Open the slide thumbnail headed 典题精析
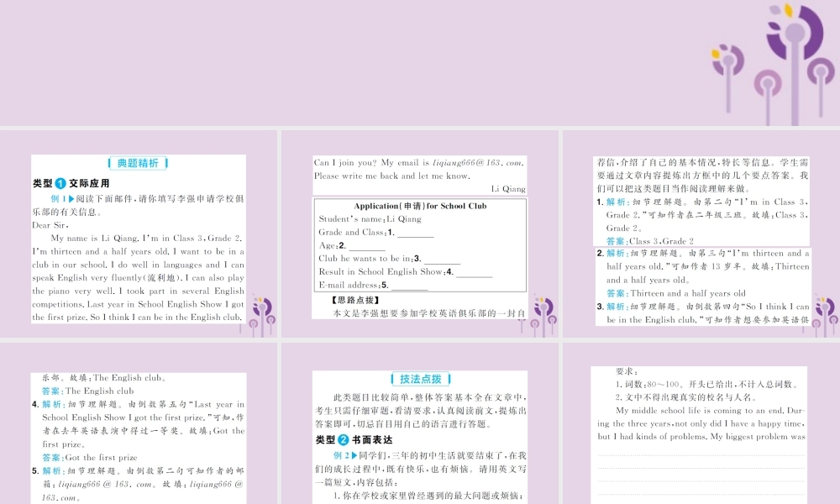 139,234
